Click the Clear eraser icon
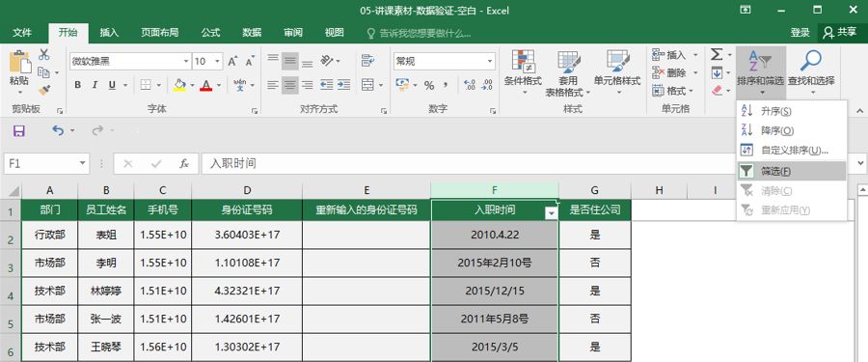Image resolution: width=868 pixels, height=362 pixels. (717, 90)
